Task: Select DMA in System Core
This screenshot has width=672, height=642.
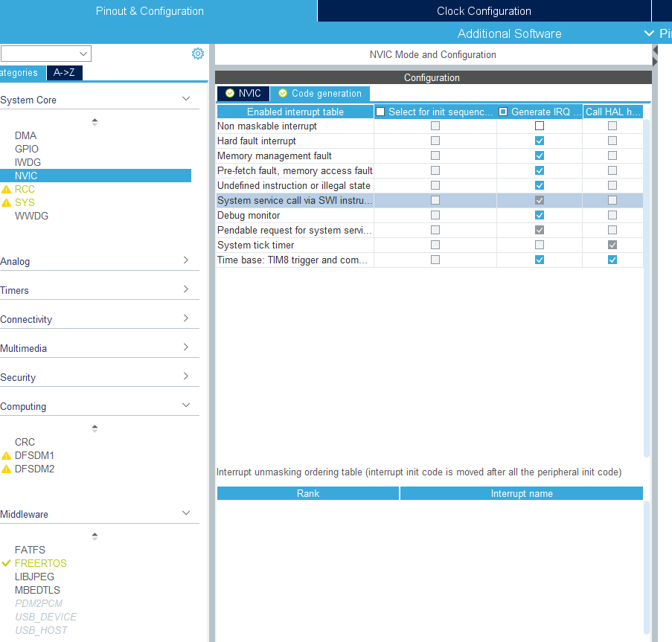Action: coord(26,136)
